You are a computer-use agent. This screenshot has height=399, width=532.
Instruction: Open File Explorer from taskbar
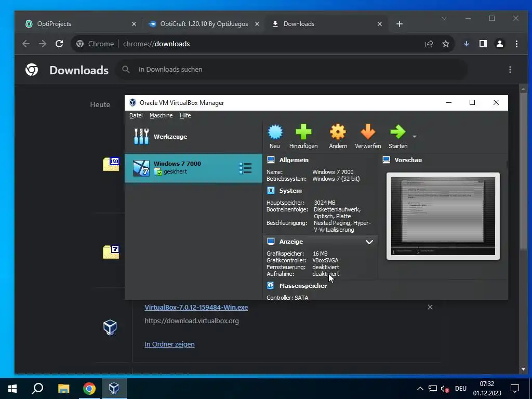(63, 389)
